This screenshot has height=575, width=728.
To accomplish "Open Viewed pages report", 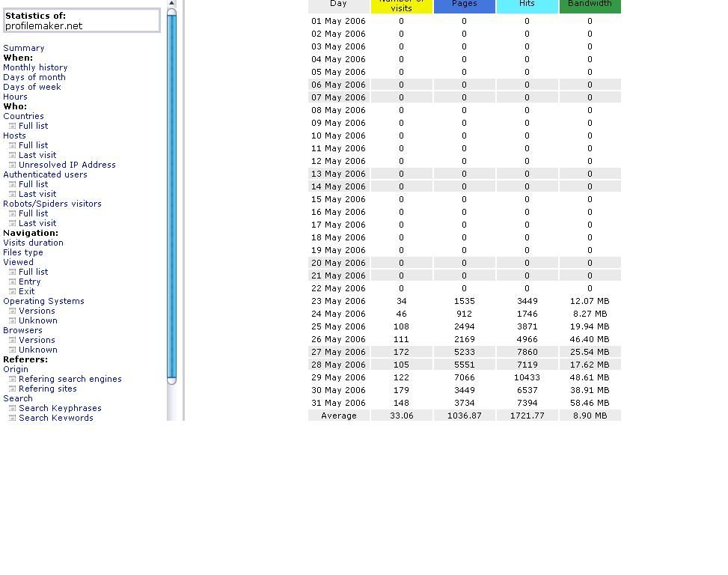I will point(18,262).
